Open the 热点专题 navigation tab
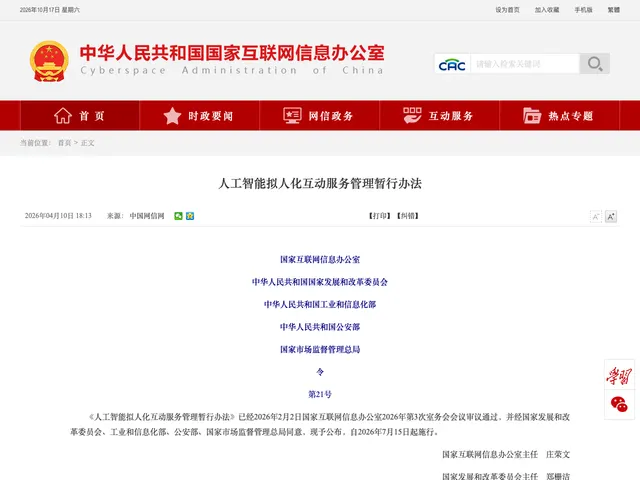This screenshot has height=480, width=640. pos(560,116)
